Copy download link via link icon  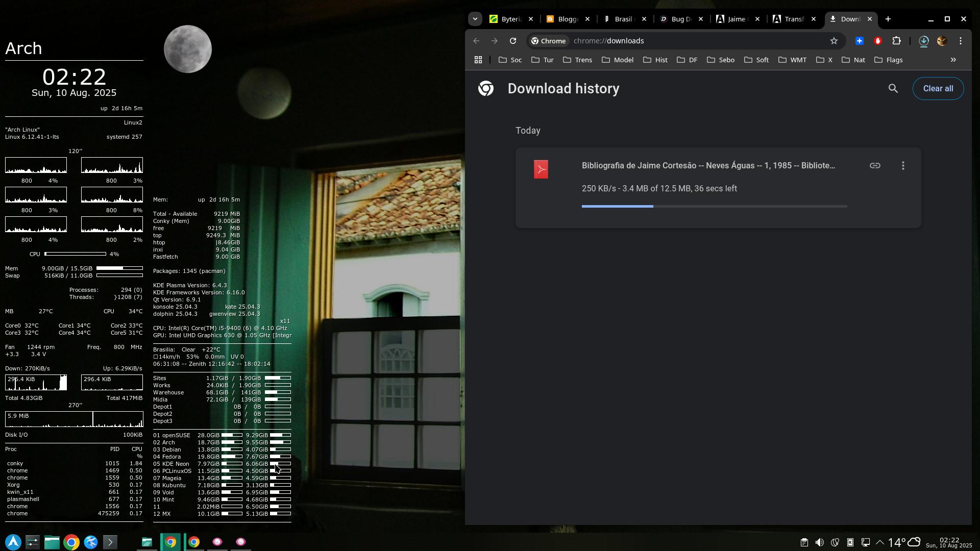[x=875, y=166]
